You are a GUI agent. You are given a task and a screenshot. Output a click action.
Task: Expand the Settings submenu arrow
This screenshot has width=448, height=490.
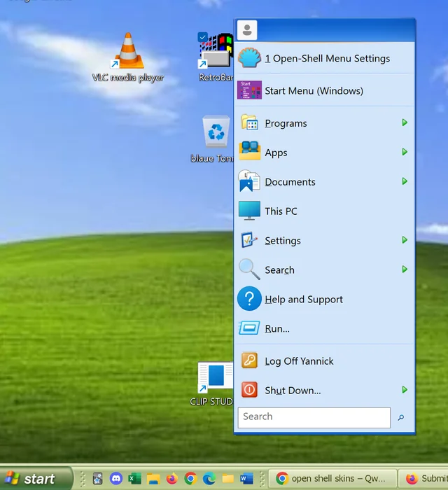pyautogui.click(x=405, y=240)
